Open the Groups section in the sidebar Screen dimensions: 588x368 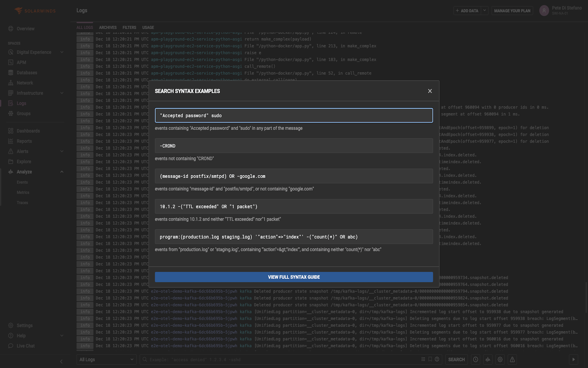(23, 114)
